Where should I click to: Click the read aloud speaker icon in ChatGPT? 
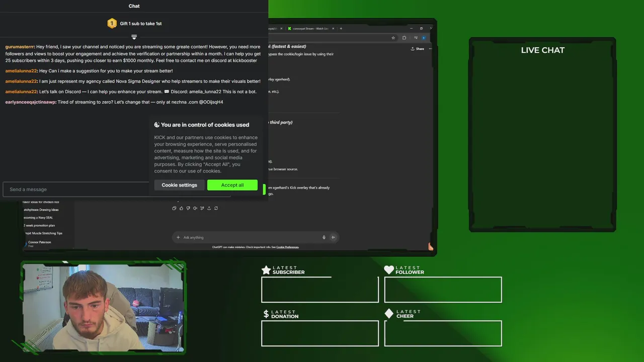coord(195,208)
